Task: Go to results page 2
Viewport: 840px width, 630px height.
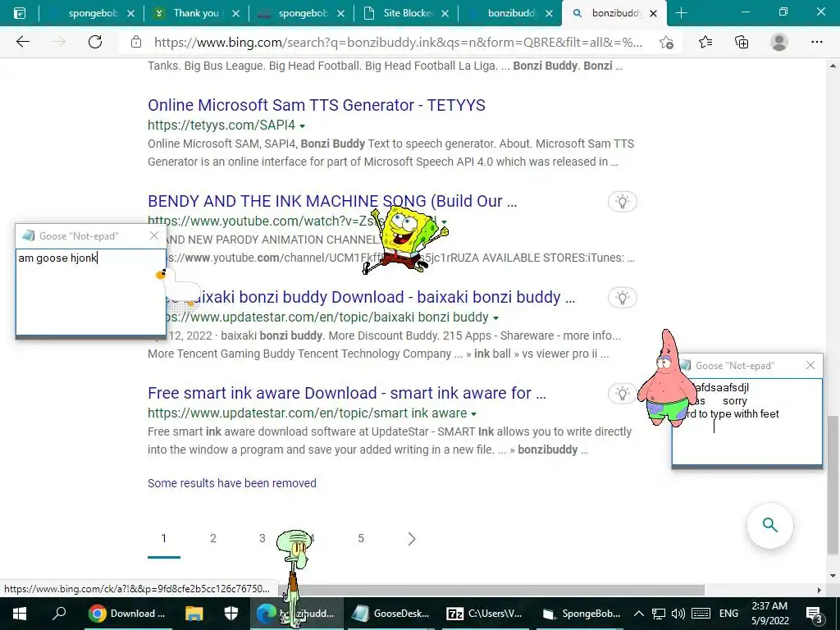Action: [213, 538]
